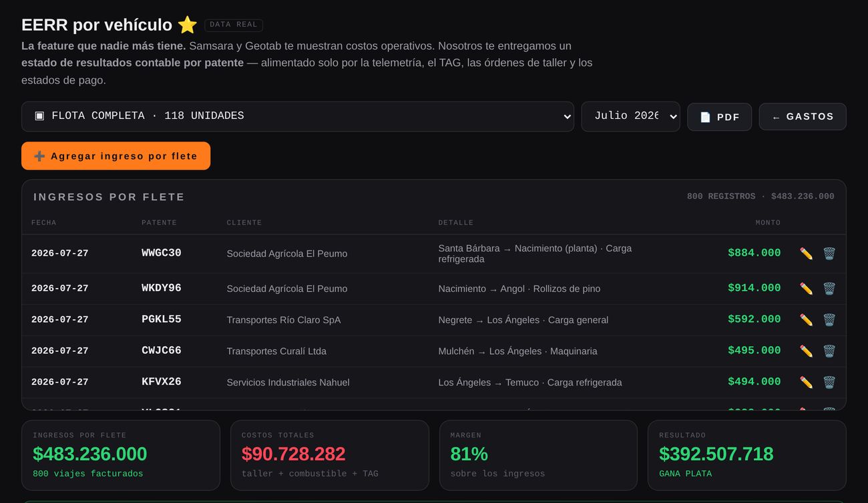The height and width of the screenshot is (503, 868).
Task: Click the $495.000 amount
Action: click(754, 351)
